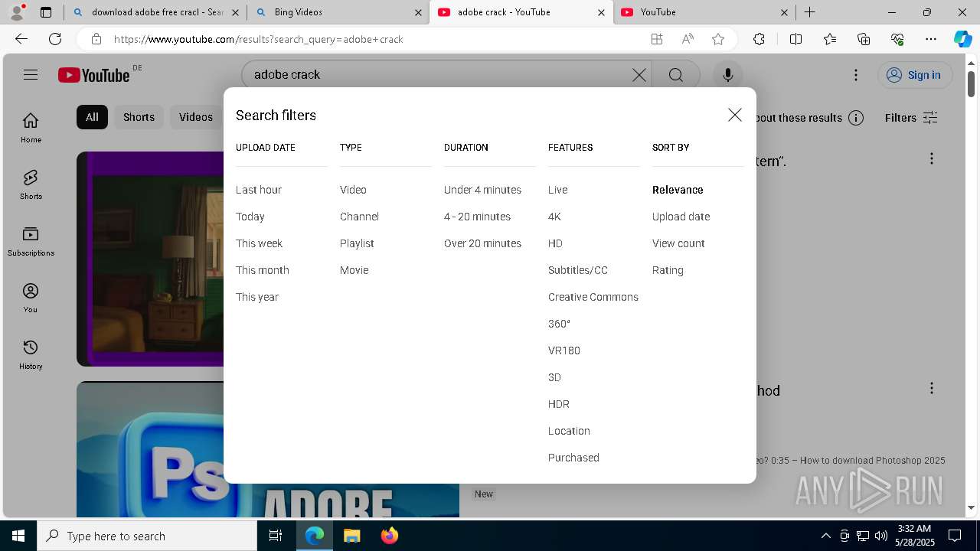The width and height of the screenshot is (980, 551).
Task: Click the browser Back arrow
Action: (21, 39)
